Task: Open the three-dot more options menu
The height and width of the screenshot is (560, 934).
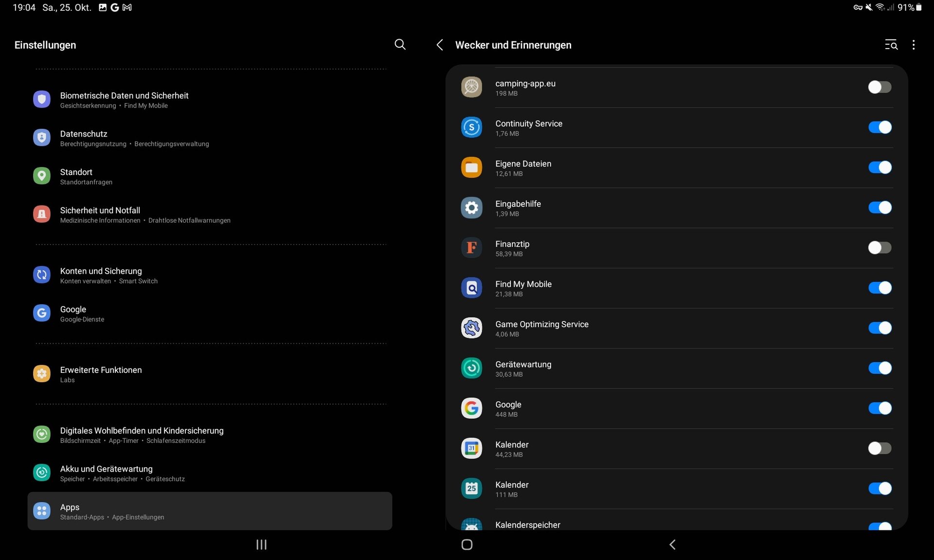Action: (914, 45)
